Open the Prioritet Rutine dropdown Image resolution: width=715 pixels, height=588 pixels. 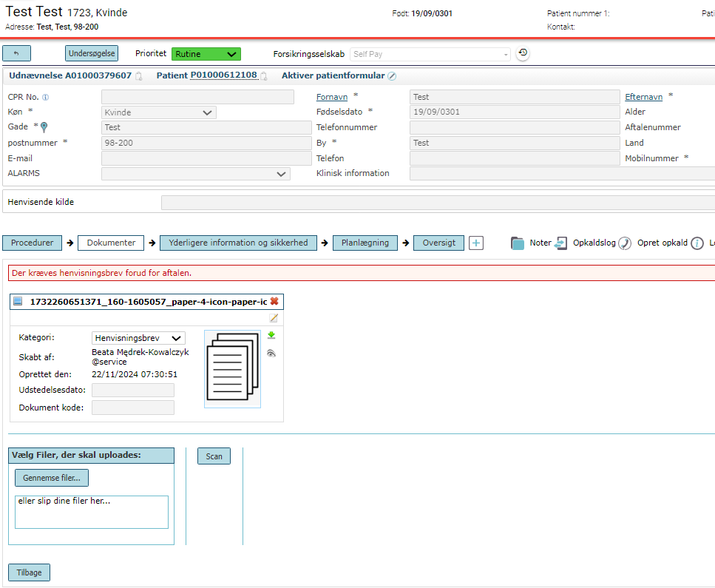point(206,54)
